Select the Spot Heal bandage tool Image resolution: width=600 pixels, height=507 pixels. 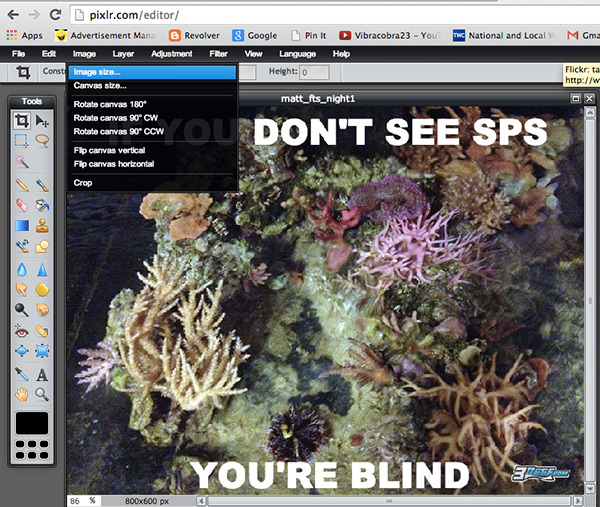coord(42,331)
